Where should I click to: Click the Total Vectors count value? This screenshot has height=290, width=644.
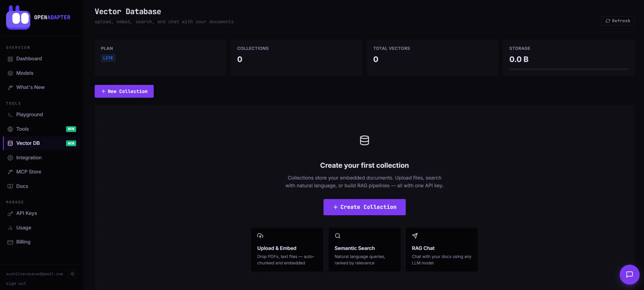pyautogui.click(x=376, y=59)
